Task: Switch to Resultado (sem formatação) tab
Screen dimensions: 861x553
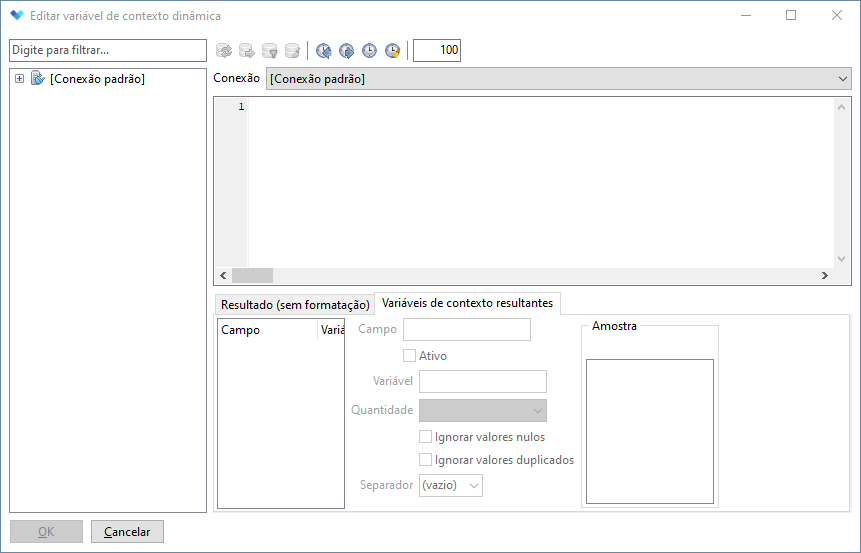Action: (x=295, y=305)
